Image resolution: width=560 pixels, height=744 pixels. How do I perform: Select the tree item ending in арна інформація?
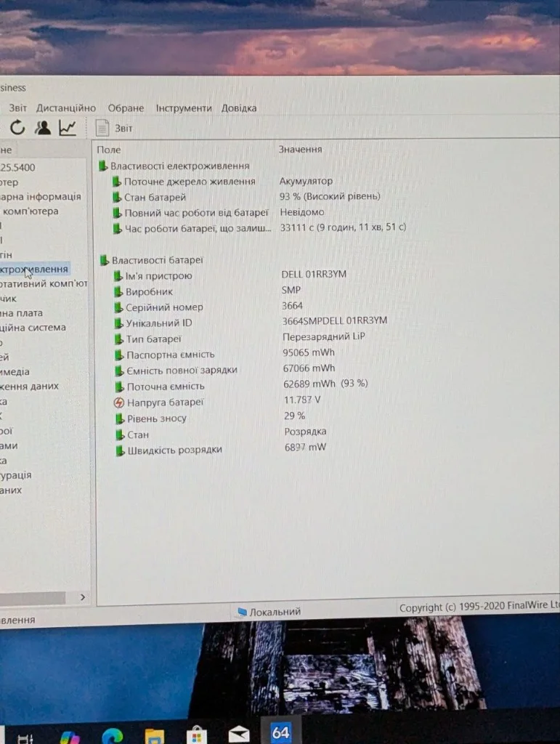tap(40, 196)
